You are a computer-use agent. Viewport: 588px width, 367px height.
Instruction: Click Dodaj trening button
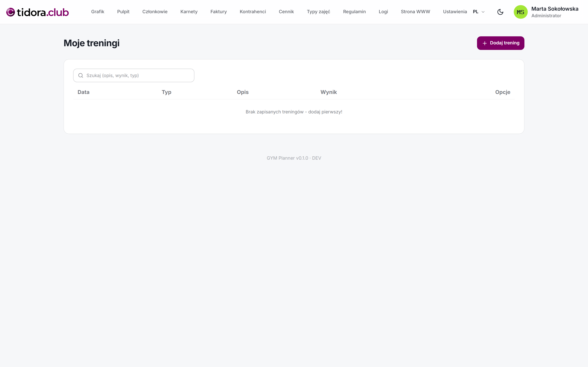[501, 43]
